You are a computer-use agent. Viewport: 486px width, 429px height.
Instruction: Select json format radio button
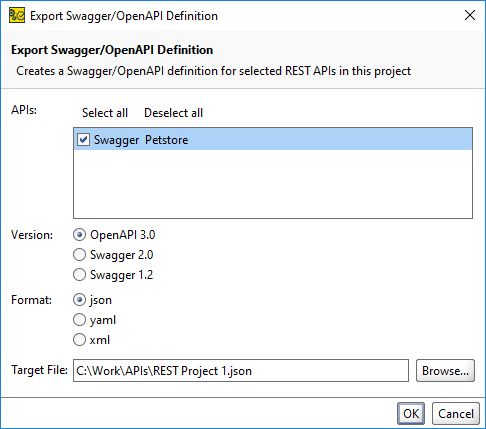pos(79,300)
